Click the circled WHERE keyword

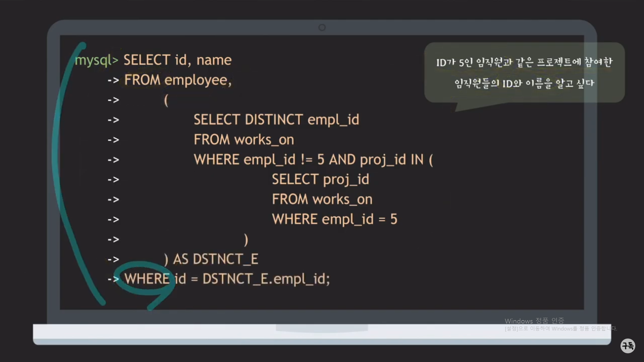point(147,279)
